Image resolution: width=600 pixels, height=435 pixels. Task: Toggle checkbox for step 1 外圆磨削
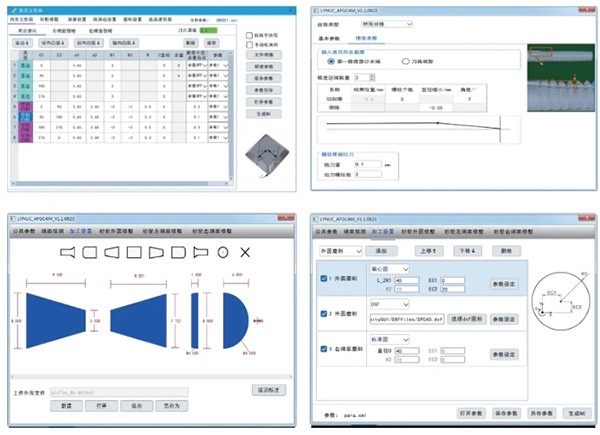pos(323,278)
